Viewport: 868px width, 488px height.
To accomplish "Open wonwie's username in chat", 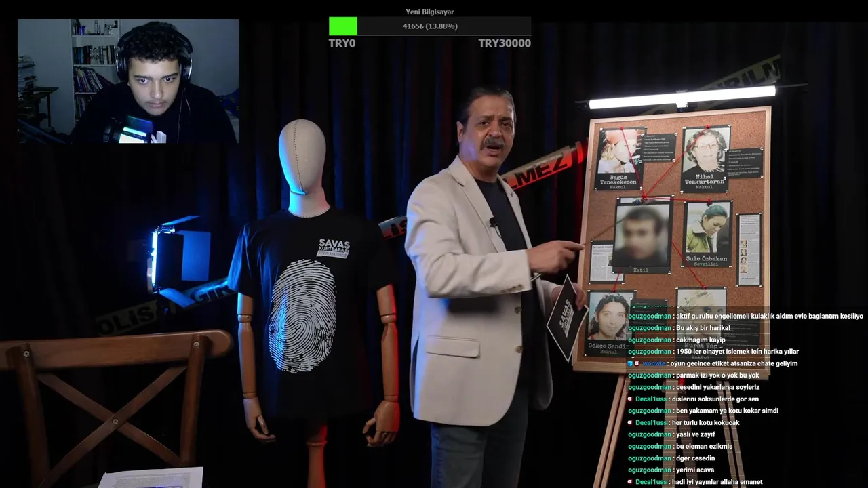I will (x=654, y=364).
